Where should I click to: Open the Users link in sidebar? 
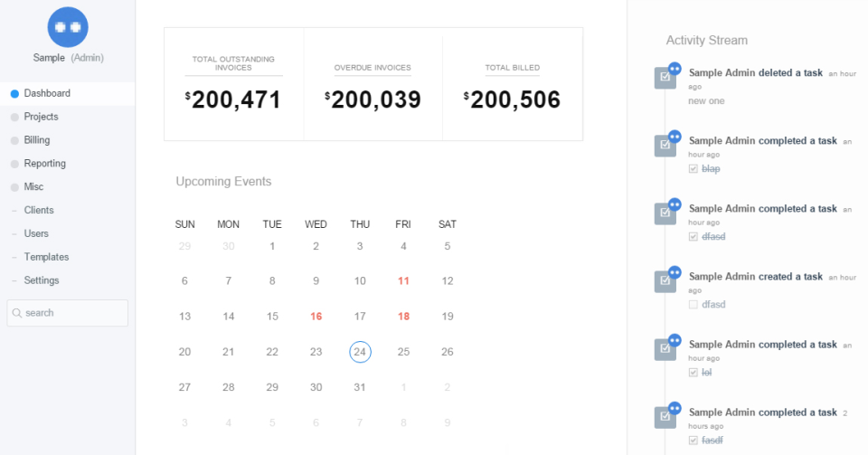36,233
